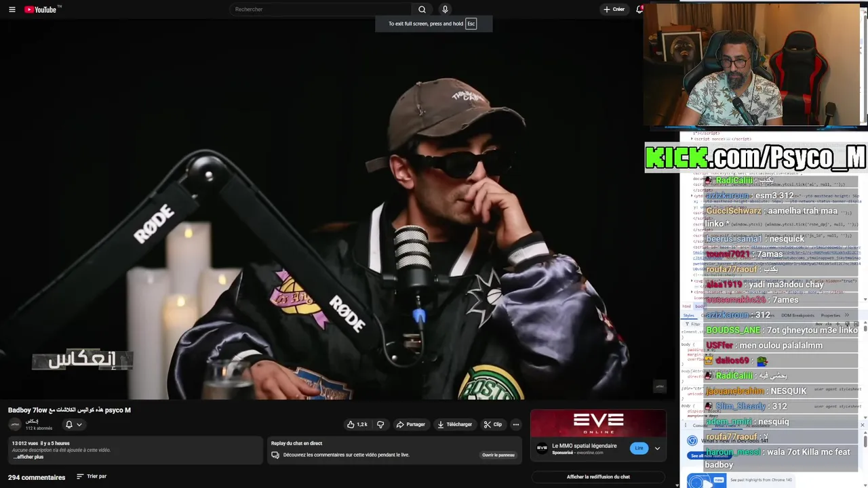
Task: Expand the EVE Online ad chevron
Action: [x=657, y=448]
